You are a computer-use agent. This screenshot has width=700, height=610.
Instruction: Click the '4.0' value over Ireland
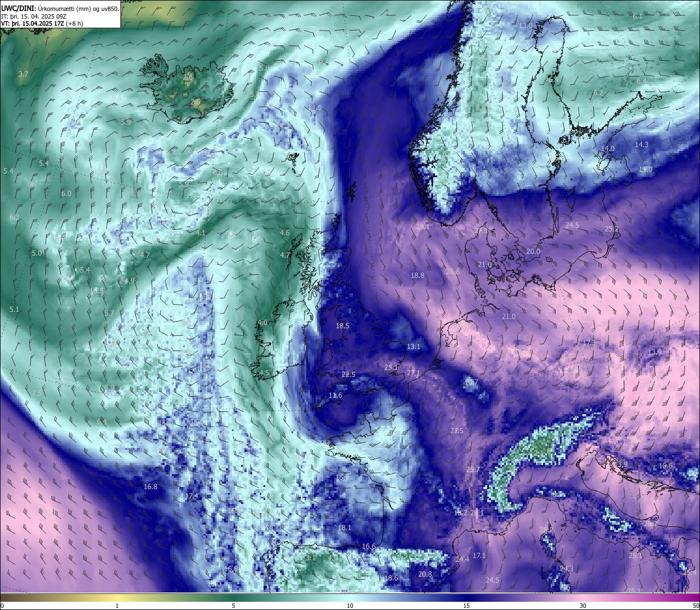click(x=262, y=323)
